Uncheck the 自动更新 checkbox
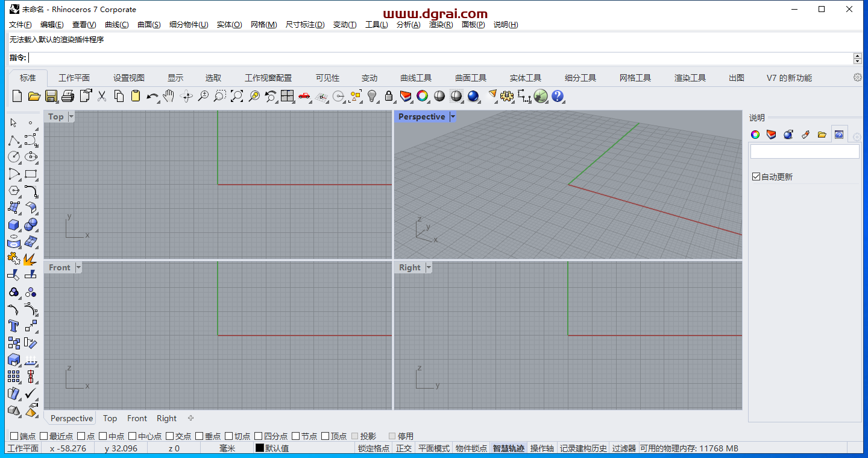This screenshot has width=868, height=458. (x=756, y=177)
